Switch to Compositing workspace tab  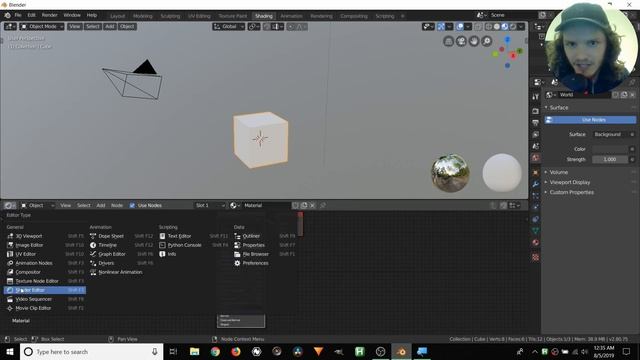[x=354, y=16]
